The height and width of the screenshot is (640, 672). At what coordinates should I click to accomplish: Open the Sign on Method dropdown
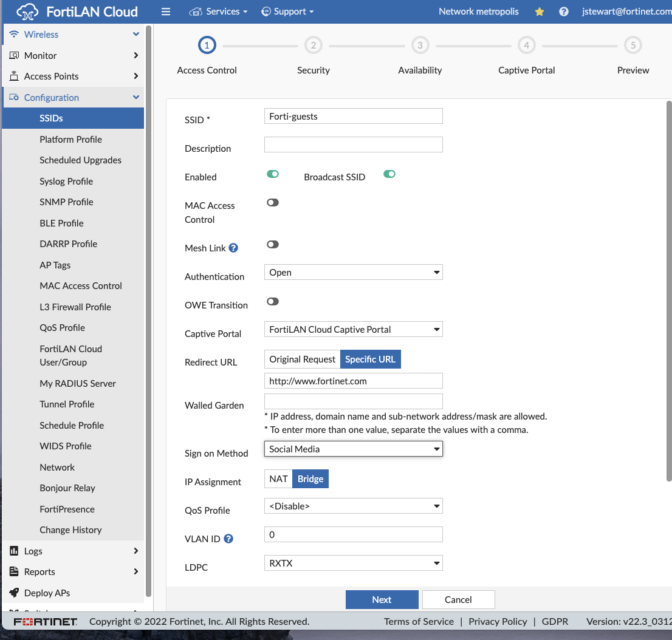coord(352,449)
